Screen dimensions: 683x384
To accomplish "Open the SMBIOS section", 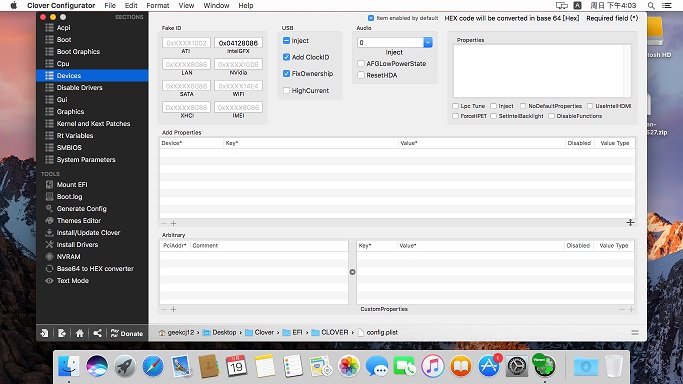I will coord(69,148).
